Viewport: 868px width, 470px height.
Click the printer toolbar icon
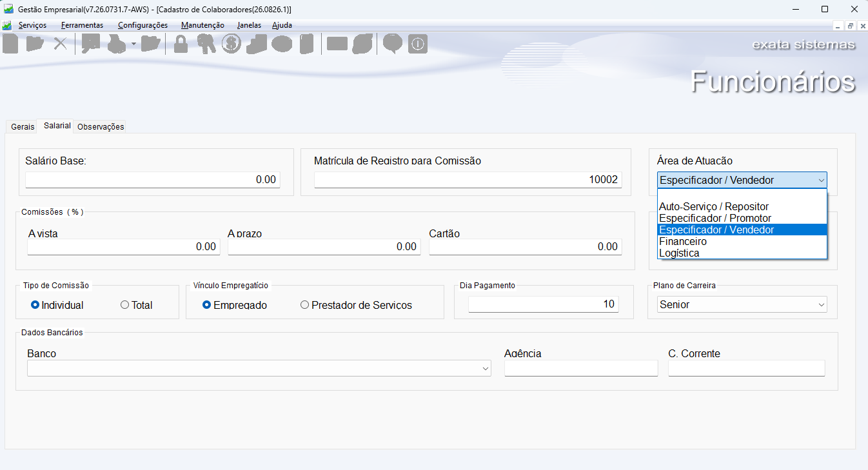click(x=117, y=44)
